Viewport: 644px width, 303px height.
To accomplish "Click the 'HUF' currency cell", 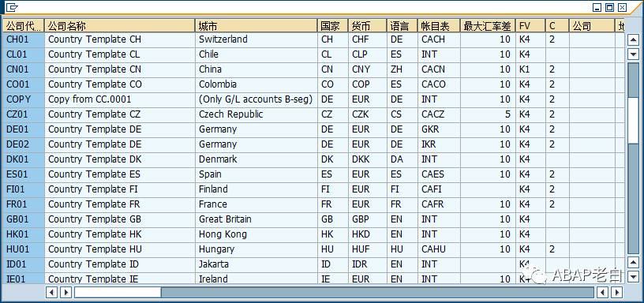I will [x=368, y=249].
